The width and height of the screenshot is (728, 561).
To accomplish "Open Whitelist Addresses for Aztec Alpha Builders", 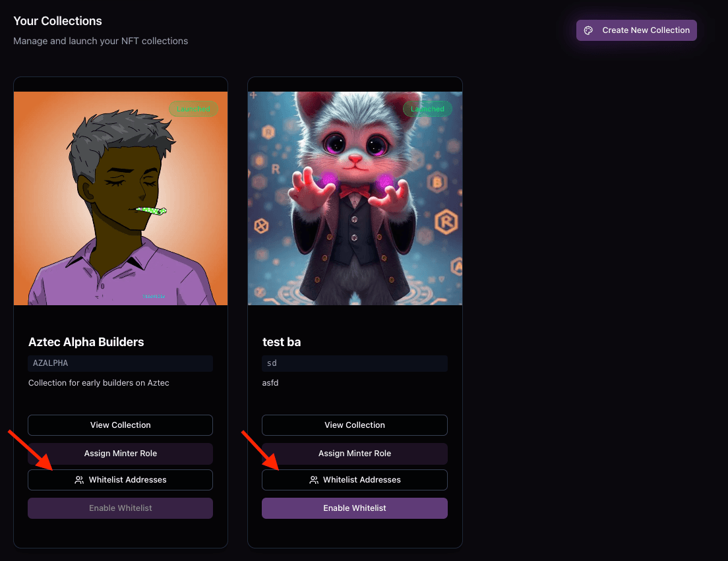I will tap(120, 480).
